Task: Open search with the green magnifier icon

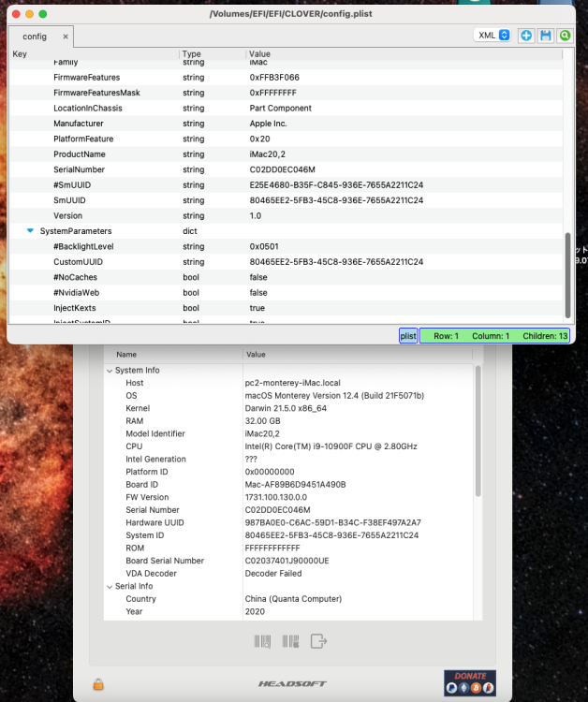Action: pyautogui.click(x=565, y=36)
